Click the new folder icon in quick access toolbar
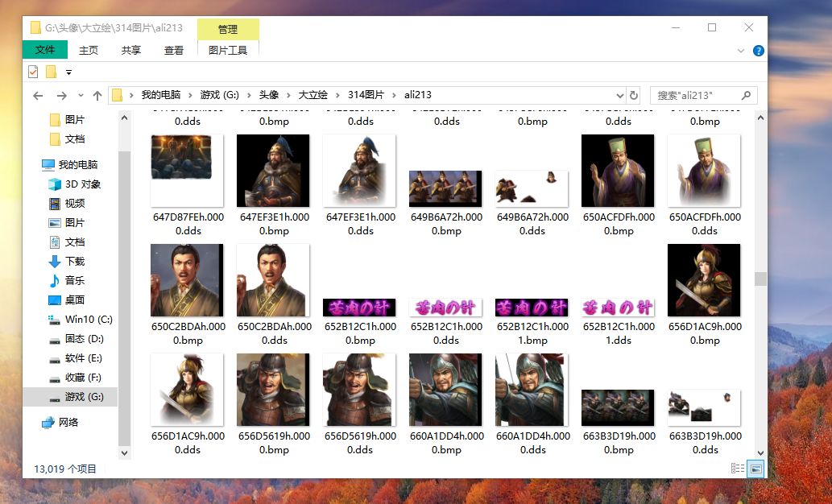 51,72
